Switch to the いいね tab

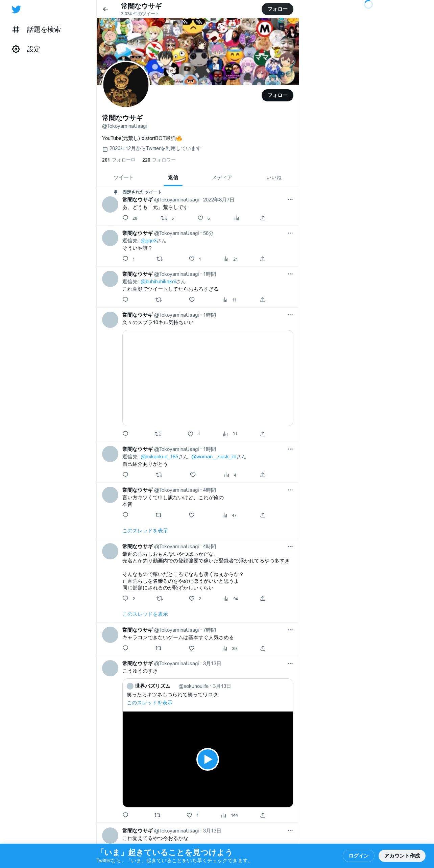(274, 177)
